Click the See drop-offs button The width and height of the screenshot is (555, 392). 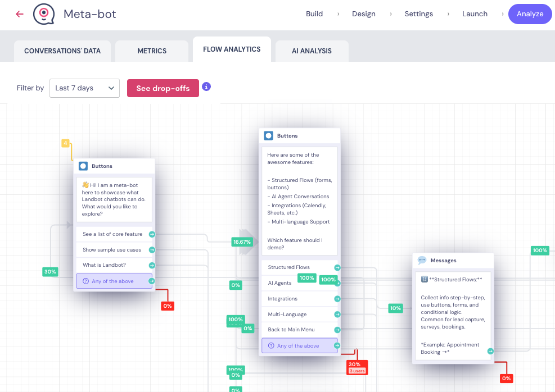tap(163, 88)
